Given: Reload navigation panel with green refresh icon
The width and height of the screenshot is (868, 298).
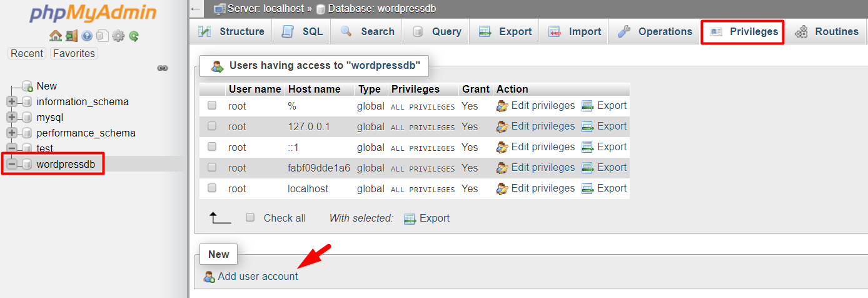Looking at the screenshot, I should click(x=133, y=36).
